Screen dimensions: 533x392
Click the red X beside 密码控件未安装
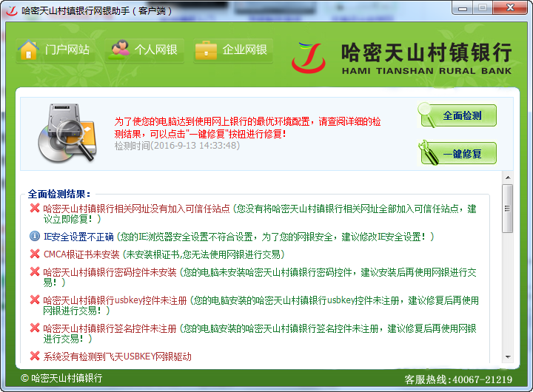pyautogui.click(x=35, y=272)
